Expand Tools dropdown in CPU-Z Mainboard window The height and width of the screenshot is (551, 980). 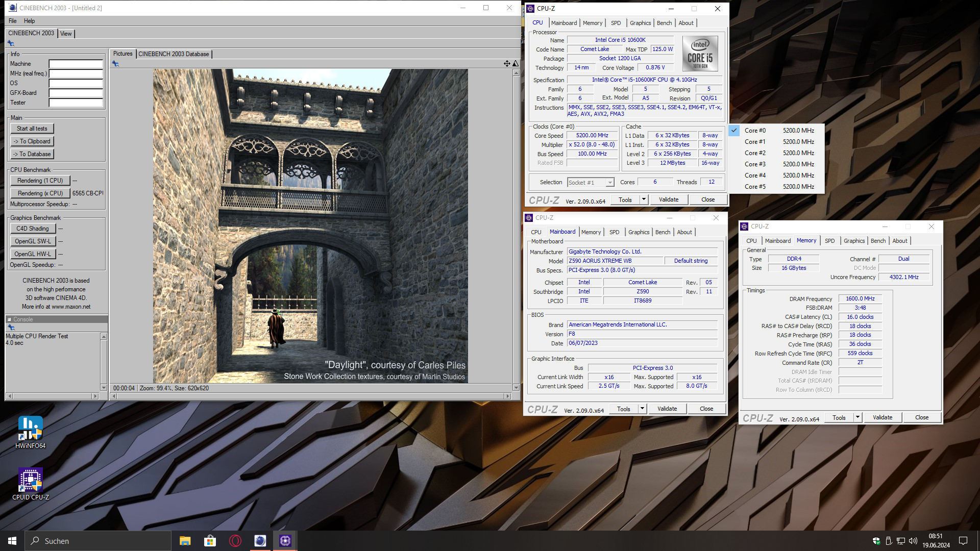642,409
